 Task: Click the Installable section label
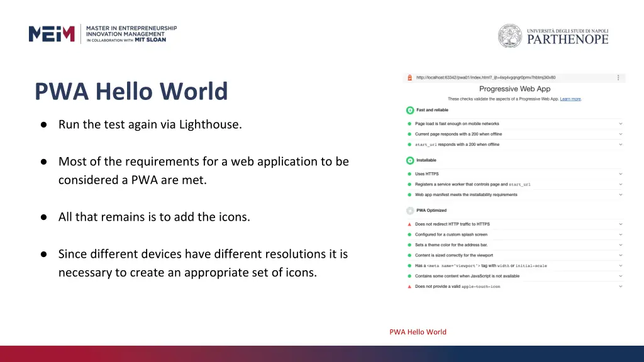coord(426,160)
